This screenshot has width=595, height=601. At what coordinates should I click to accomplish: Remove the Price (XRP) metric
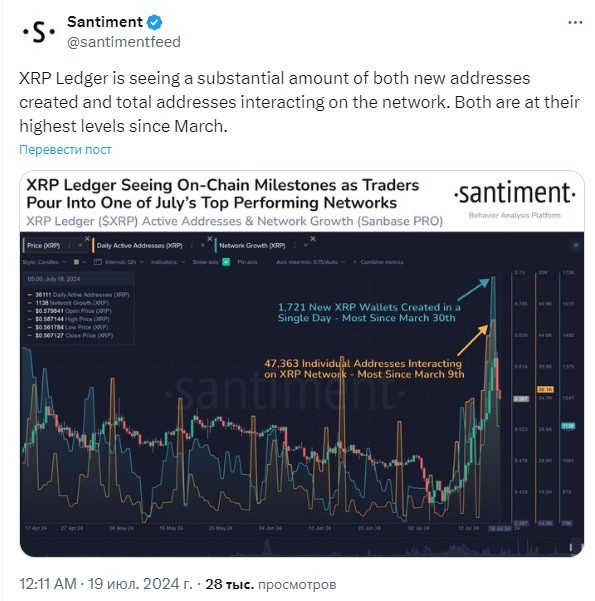[x=80, y=245]
